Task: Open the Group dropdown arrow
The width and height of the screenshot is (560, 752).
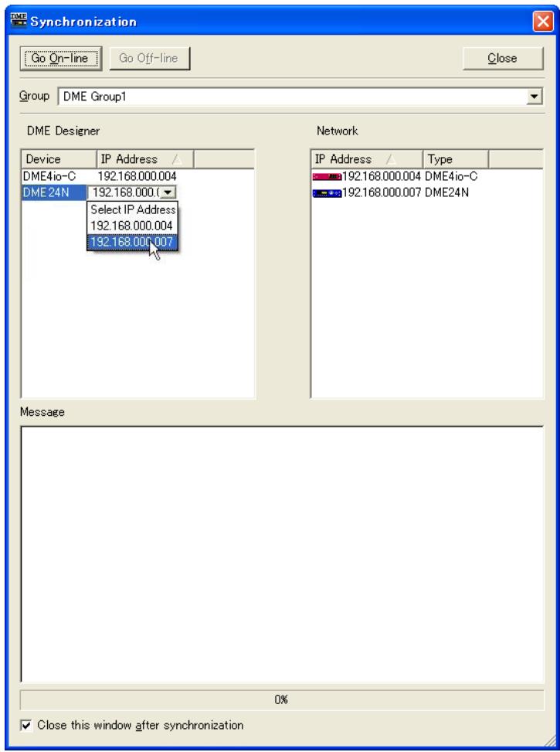Action: [x=534, y=97]
